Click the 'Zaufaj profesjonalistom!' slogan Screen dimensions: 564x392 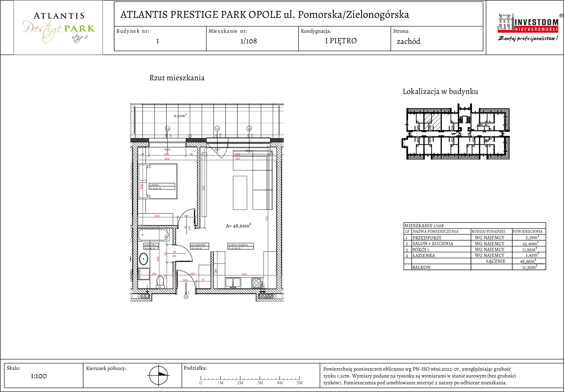point(528,38)
